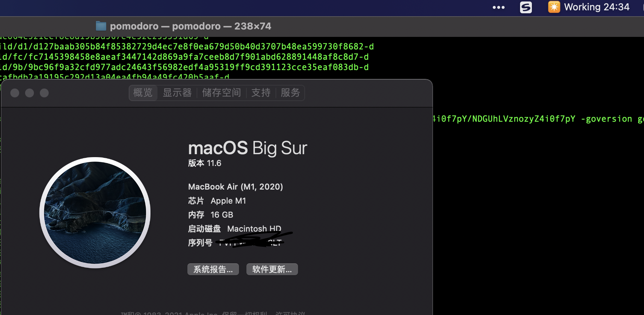
Task: Close the About This Mac window
Action: pyautogui.click(x=15, y=93)
